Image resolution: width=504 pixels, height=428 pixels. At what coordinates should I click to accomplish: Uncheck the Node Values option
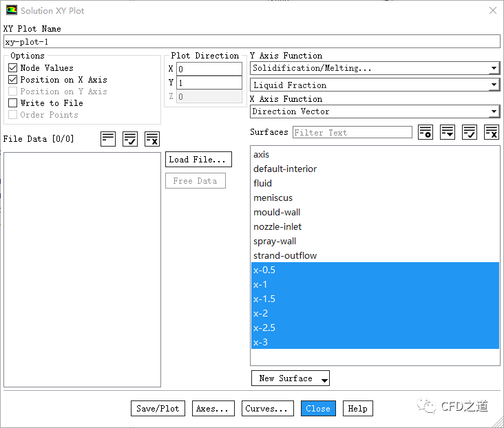tap(13, 68)
